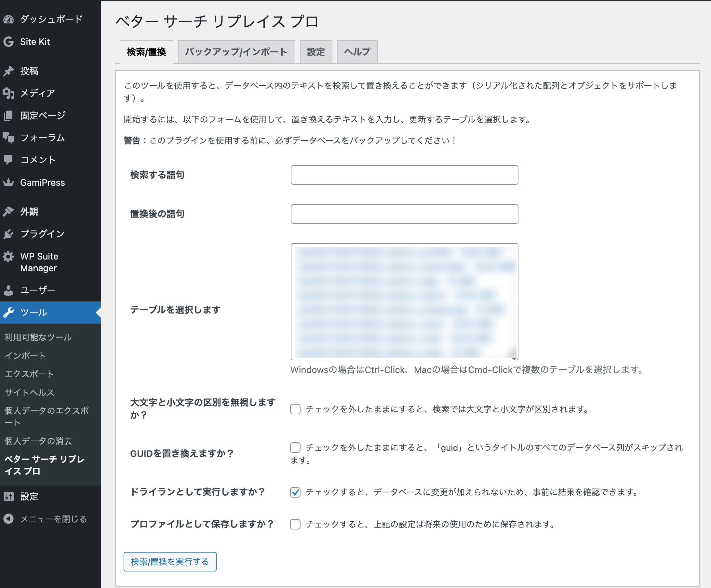Click the appearance brush icon beside 外観
Image resolution: width=711 pixels, height=588 pixels.
tap(8, 212)
